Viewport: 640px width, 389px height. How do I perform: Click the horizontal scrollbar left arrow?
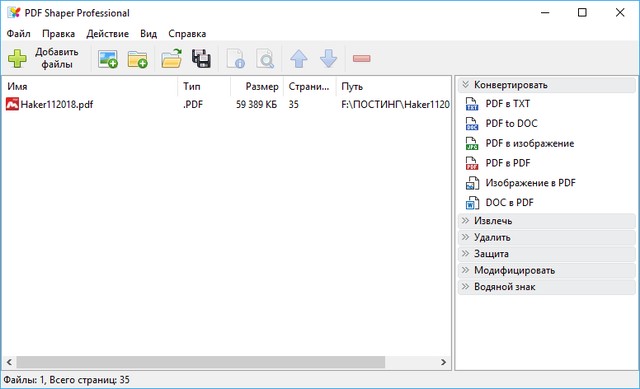coord(9,362)
